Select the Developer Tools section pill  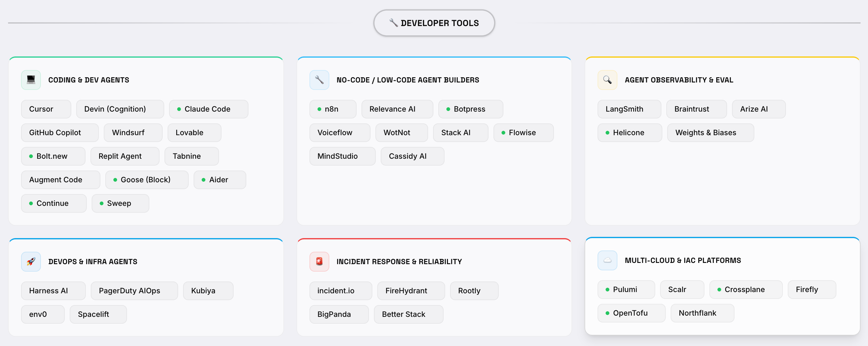434,23
